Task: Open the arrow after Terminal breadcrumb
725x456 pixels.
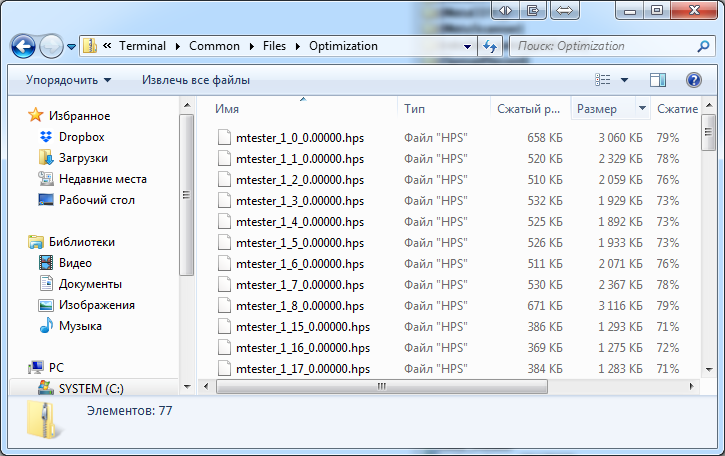Action: point(178,46)
